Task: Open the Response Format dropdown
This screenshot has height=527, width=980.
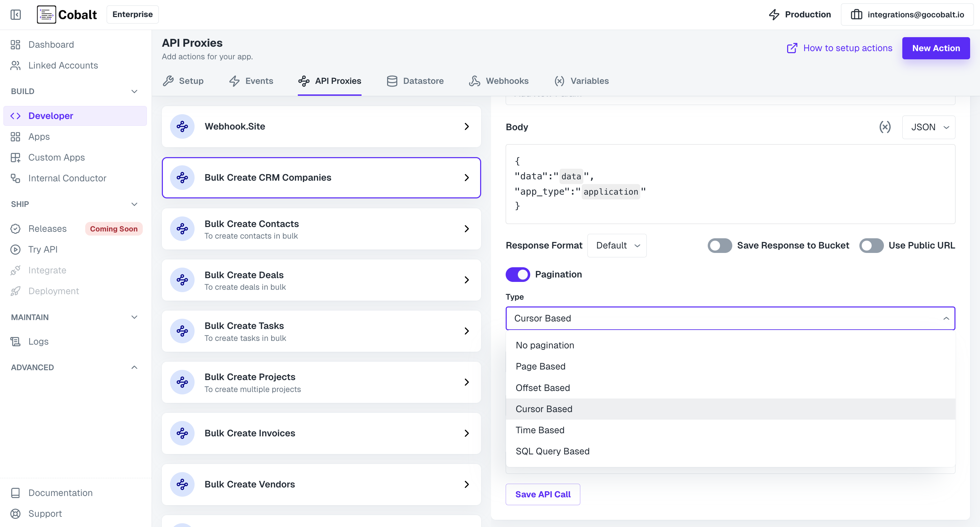Action: pyautogui.click(x=617, y=245)
